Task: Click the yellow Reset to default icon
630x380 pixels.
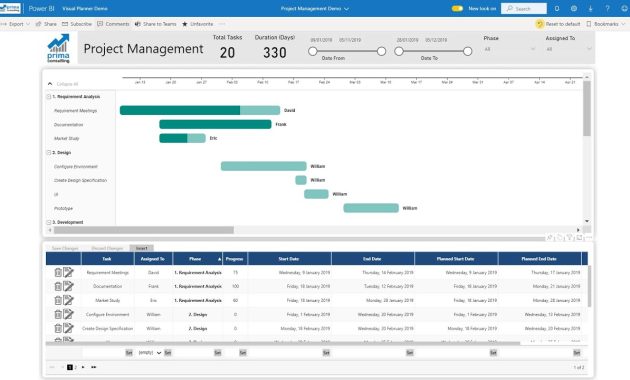Action: tap(540, 24)
